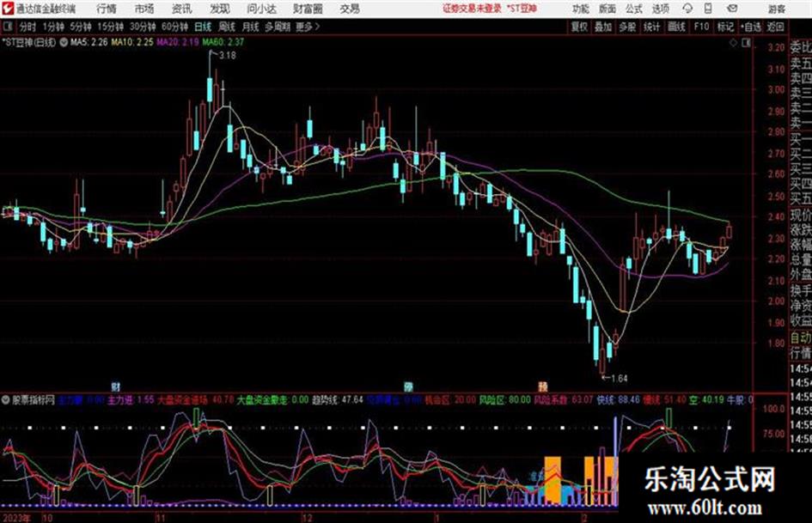
Task: Click the 2023年 date axis label
Action: (x=16, y=518)
